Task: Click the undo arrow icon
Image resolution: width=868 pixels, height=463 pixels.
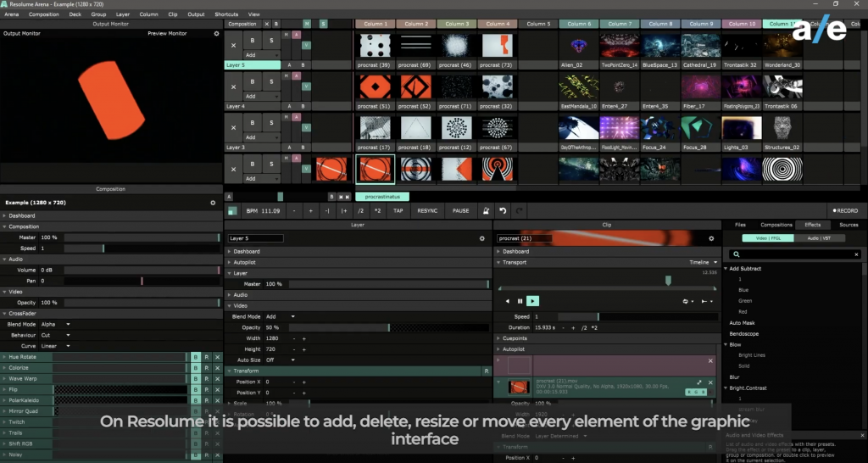Action: coord(503,210)
